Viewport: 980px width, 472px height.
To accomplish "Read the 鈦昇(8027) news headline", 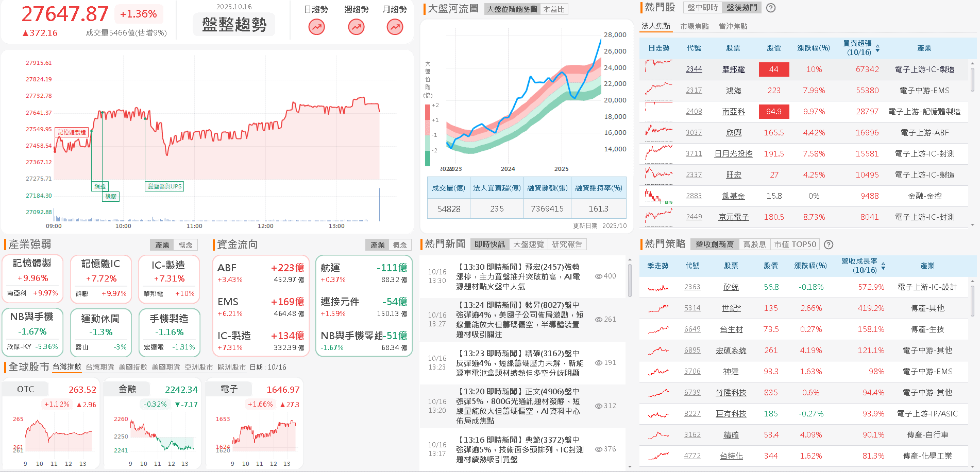I will [520, 320].
